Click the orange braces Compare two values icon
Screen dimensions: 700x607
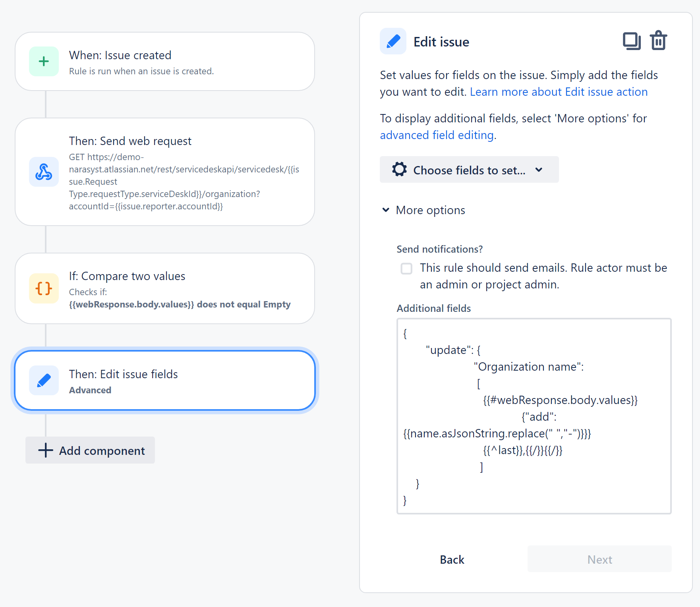pos(44,288)
